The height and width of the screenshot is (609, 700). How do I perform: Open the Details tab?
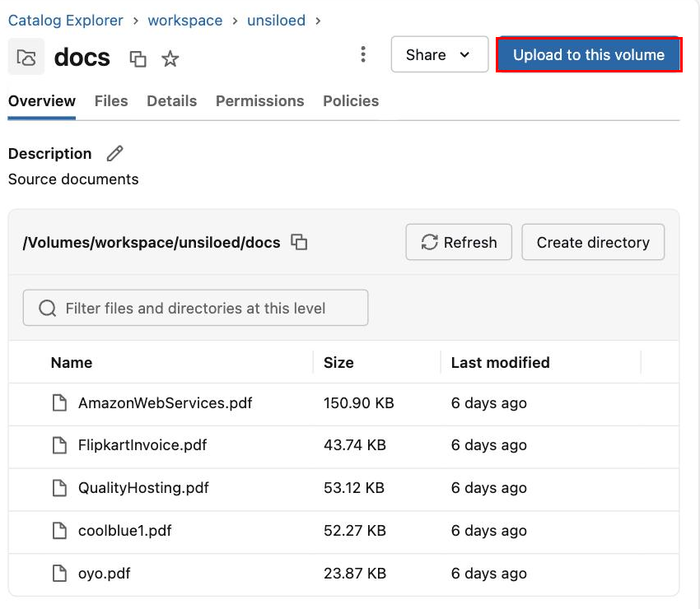172,101
